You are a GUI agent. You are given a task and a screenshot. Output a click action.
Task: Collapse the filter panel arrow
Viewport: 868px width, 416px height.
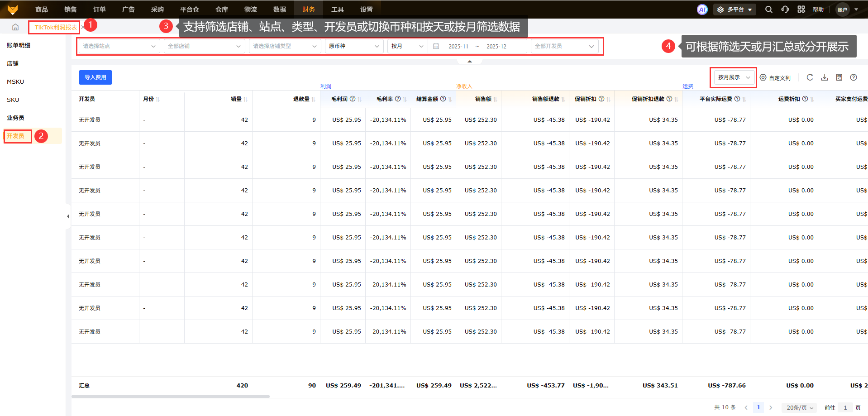470,61
